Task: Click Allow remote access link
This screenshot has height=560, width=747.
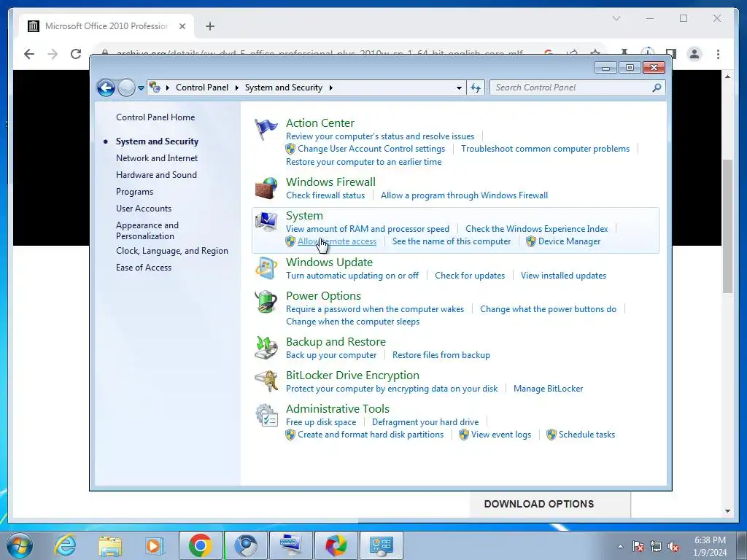Action: click(x=337, y=241)
